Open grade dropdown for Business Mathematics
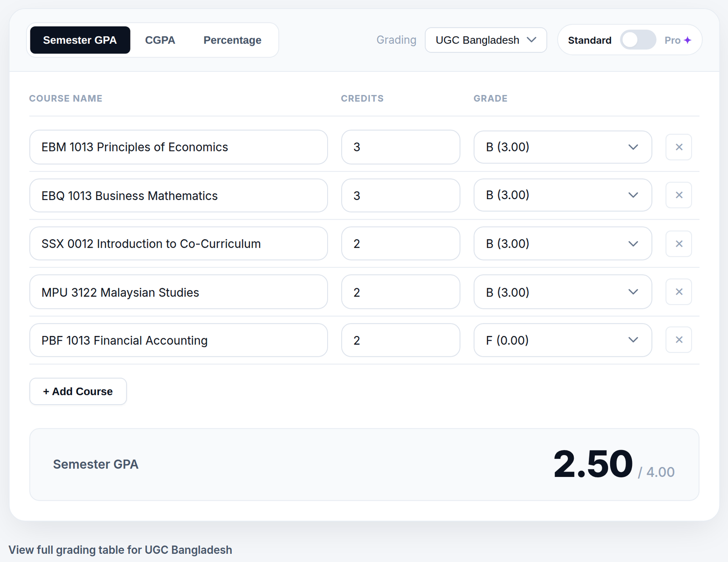Screen dimensions: 728x562 (x=563, y=195)
